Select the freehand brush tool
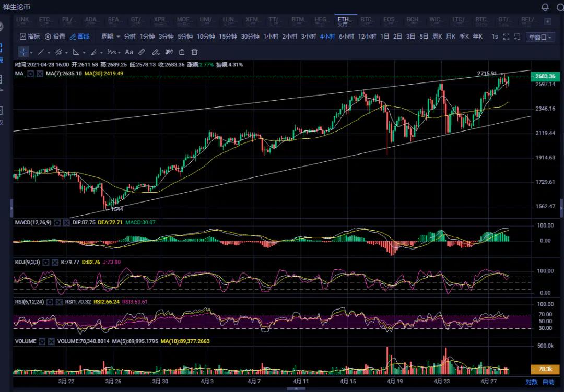 [x=156, y=52]
